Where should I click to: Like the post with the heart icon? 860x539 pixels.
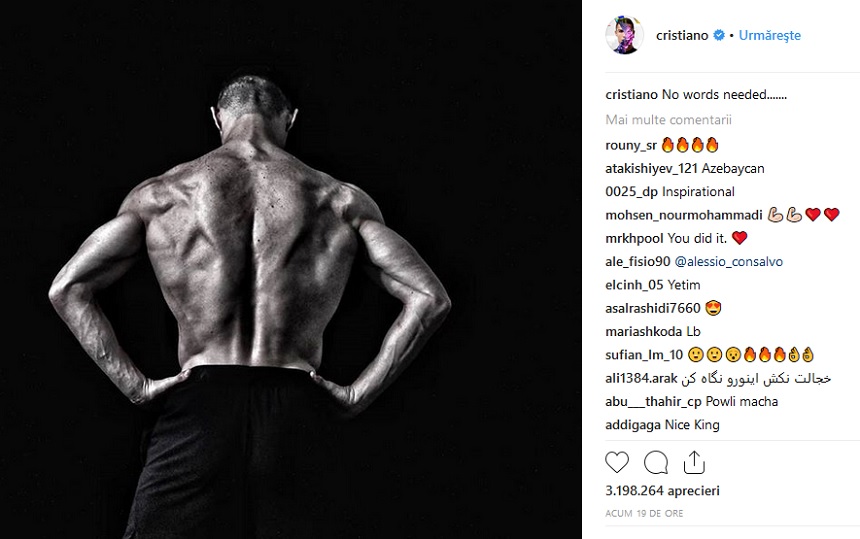(617, 462)
